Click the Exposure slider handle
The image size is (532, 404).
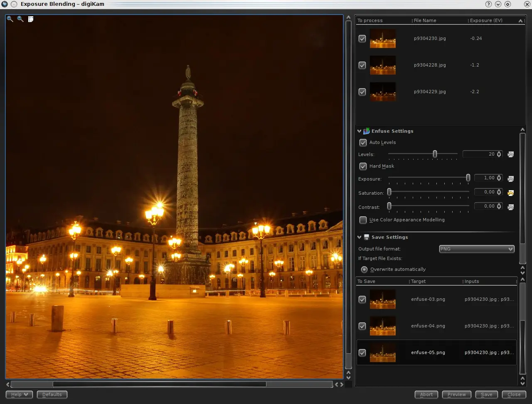(x=468, y=178)
